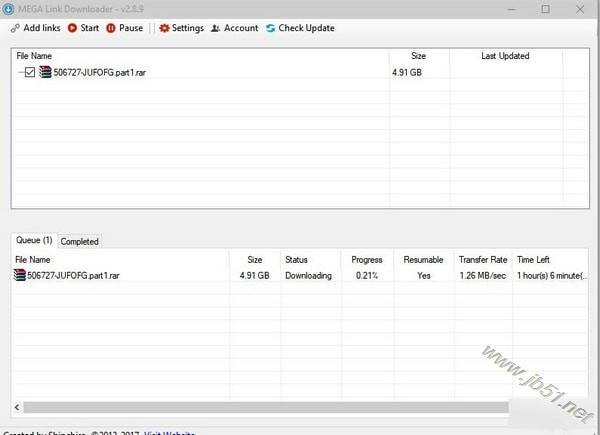This screenshot has width=600, height=435.
Task: Click the red Pause icon
Action: click(111, 28)
